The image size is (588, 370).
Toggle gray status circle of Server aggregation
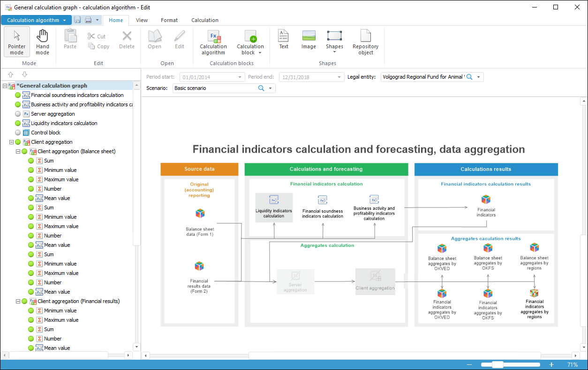(18, 114)
